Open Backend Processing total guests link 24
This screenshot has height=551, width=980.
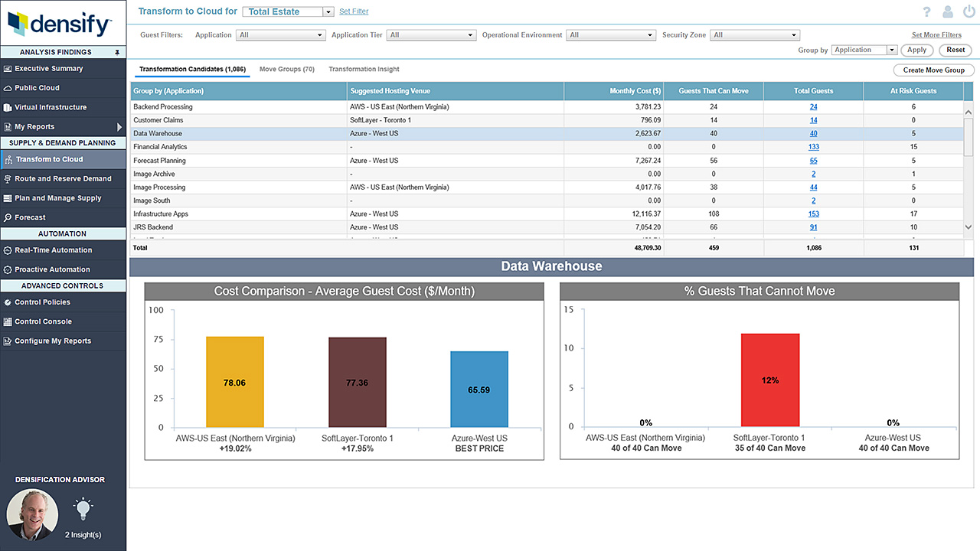(x=813, y=107)
